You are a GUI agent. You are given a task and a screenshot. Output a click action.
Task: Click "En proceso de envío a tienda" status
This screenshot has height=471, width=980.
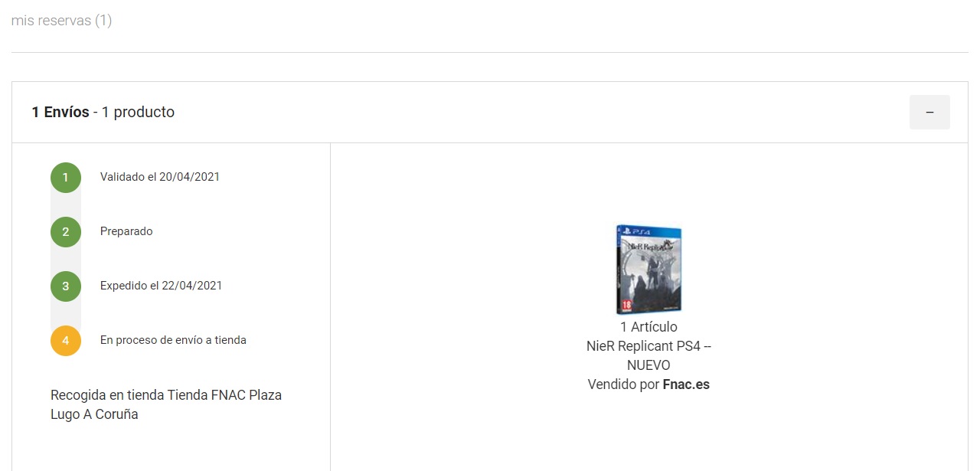(x=173, y=340)
